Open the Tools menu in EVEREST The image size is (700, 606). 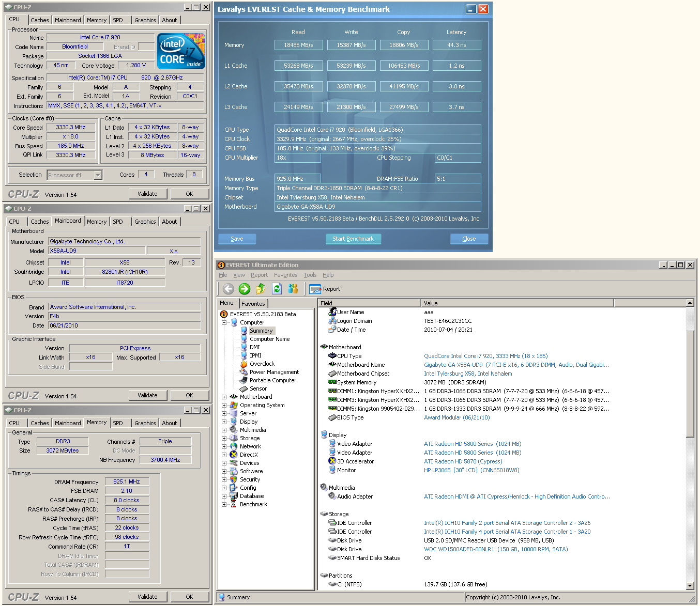(310, 275)
